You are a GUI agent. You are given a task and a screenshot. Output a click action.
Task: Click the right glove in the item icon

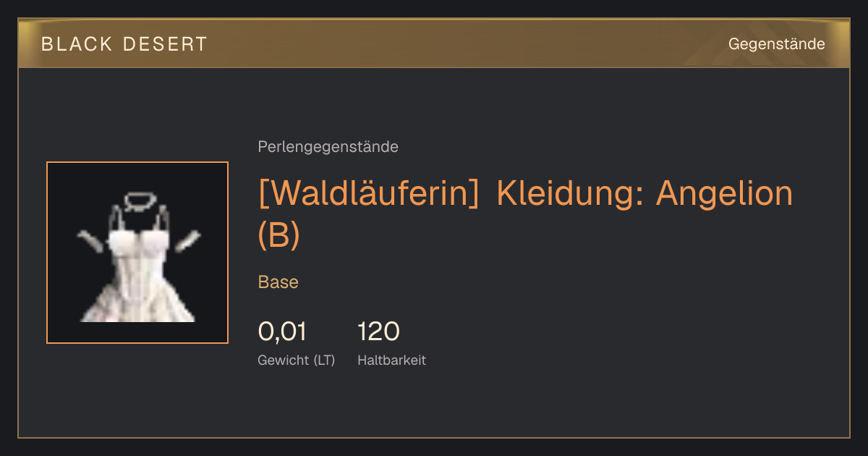coord(187,241)
